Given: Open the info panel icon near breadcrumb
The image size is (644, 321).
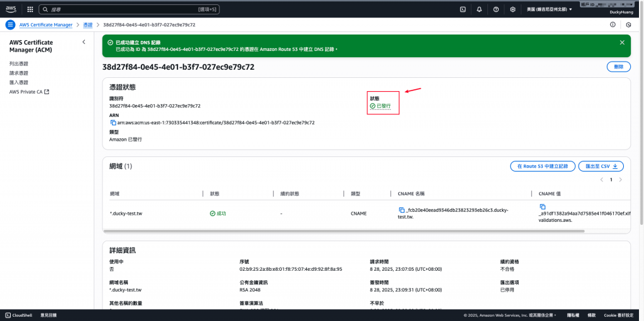Looking at the screenshot, I should [x=613, y=24].
